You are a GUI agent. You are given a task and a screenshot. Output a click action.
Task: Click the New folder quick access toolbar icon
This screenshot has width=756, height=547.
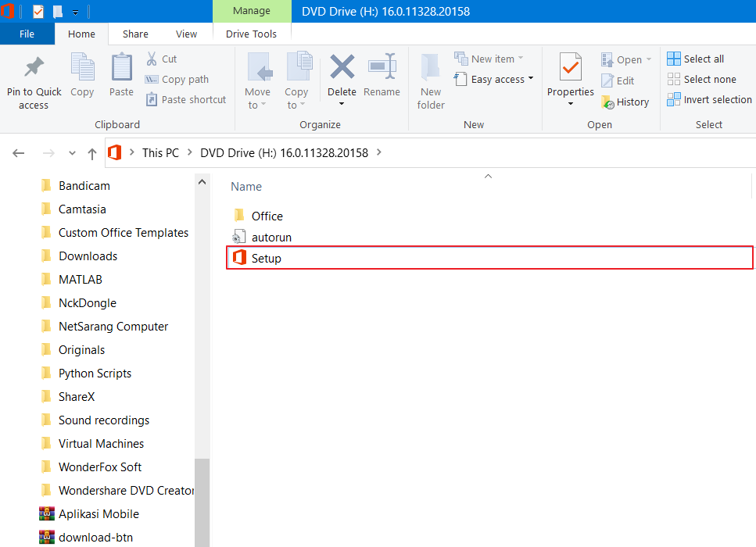[x=57, y=11]
